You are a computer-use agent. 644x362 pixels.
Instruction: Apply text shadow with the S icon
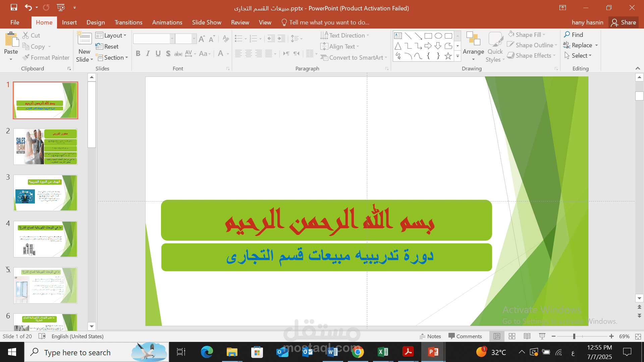168,54
